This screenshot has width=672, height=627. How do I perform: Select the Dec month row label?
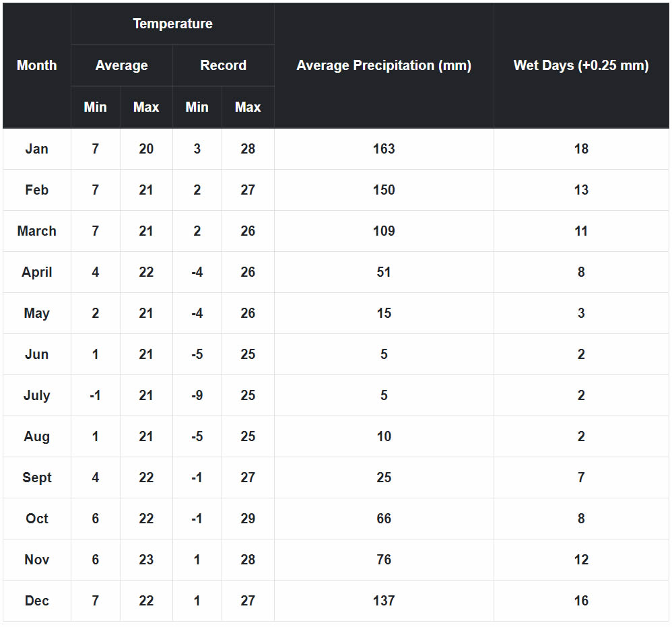pyautogui.click(x=37, y=601)
